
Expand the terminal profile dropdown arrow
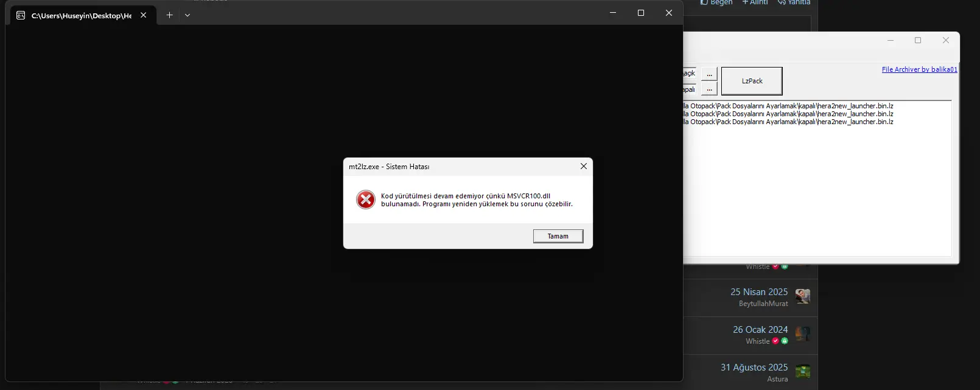[x=187, y=15]
